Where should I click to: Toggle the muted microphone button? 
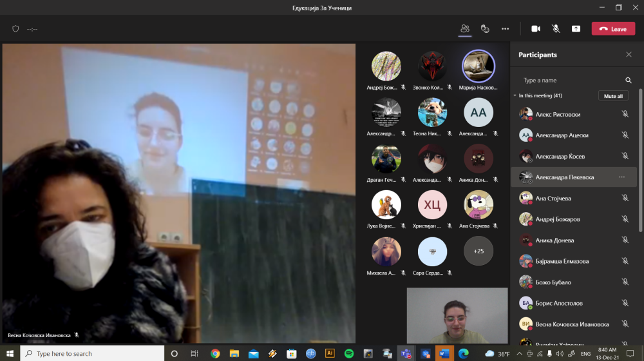pos(556,28)
